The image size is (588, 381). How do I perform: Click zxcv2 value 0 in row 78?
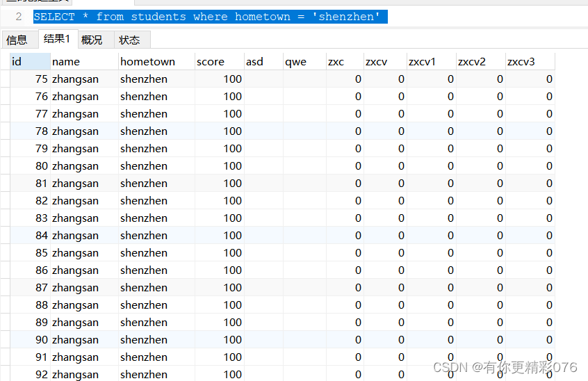(481, 131)
